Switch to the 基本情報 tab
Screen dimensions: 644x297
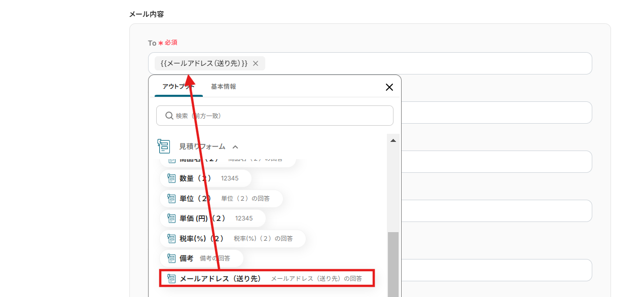point(223,87)
